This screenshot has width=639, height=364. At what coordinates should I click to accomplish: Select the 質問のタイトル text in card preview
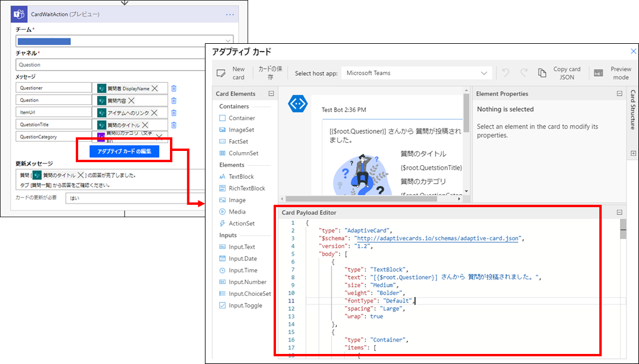click(423, 154)
